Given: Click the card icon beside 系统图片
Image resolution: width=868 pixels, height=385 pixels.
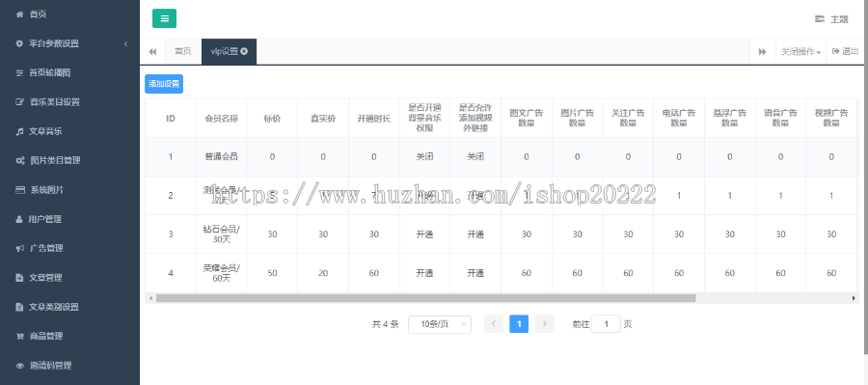Looking at the screenshot, I should pyautogui.click(x=19, y=190).
